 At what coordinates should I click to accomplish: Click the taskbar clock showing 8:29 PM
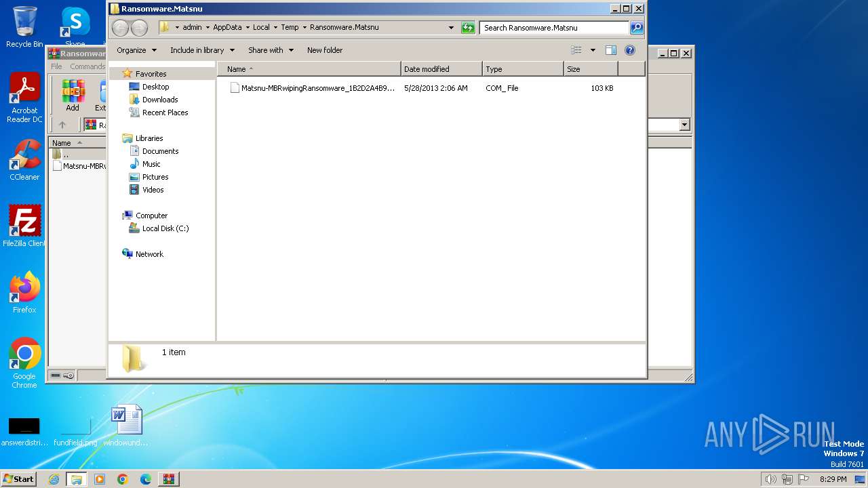[833, 479]
